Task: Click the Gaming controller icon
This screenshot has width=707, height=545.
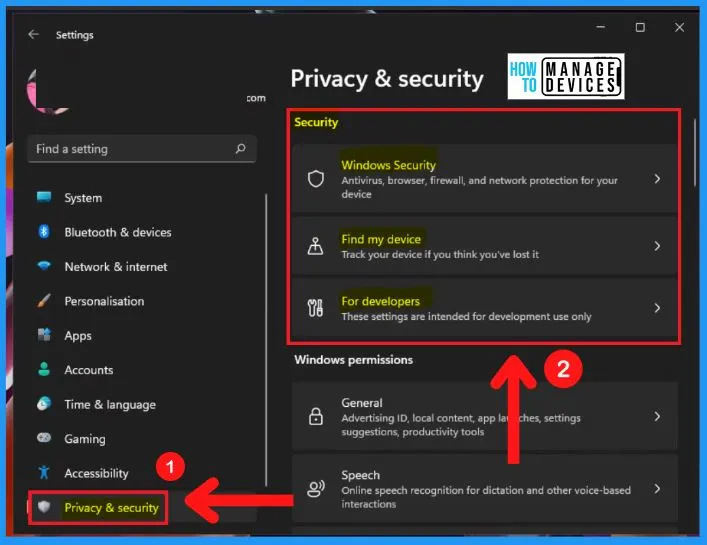Action: [x=44, y=438]
